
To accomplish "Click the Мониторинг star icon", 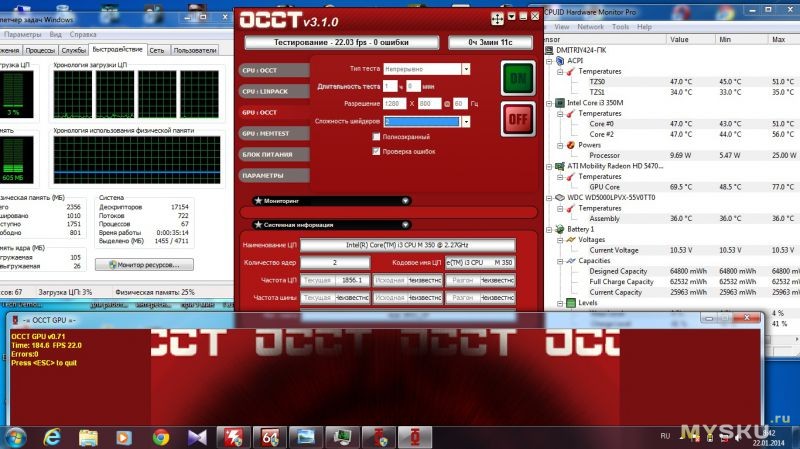I will (258, 201).
